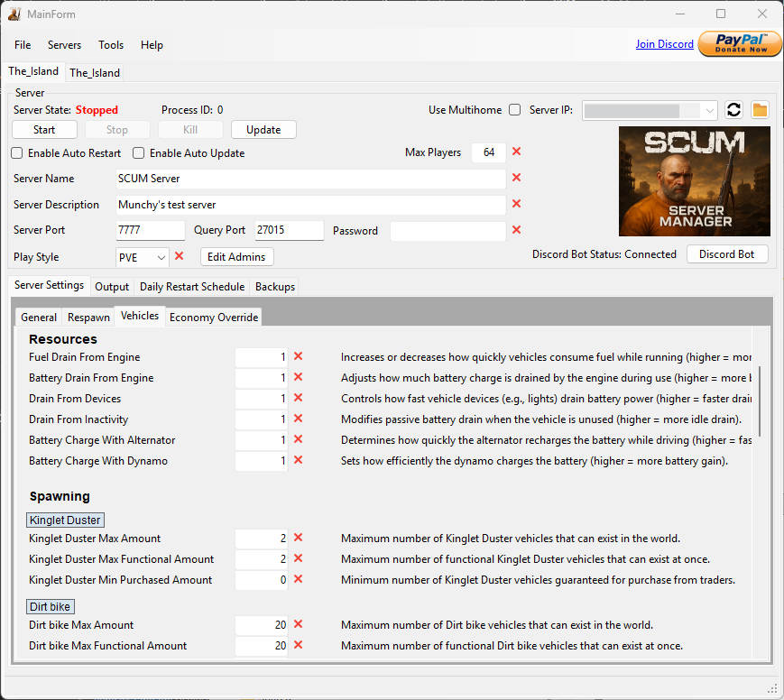Open the File menu

coord(23,45)
